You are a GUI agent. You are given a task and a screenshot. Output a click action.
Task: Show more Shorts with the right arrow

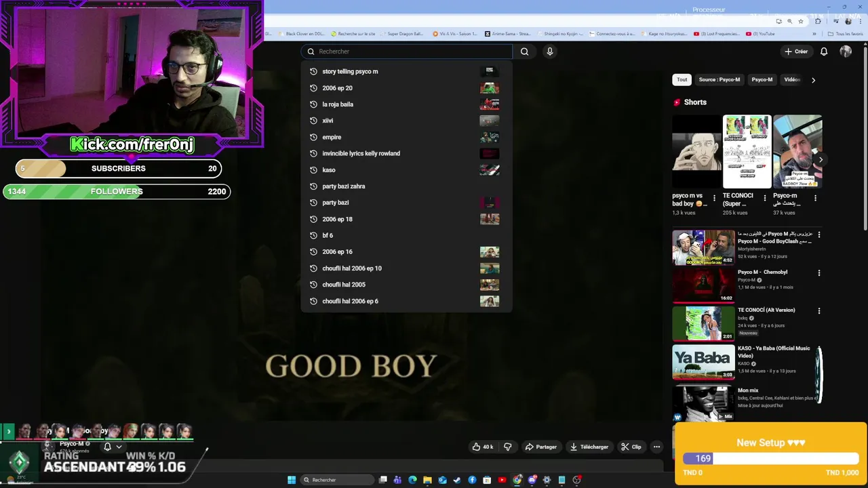click(x=821, y=160)
